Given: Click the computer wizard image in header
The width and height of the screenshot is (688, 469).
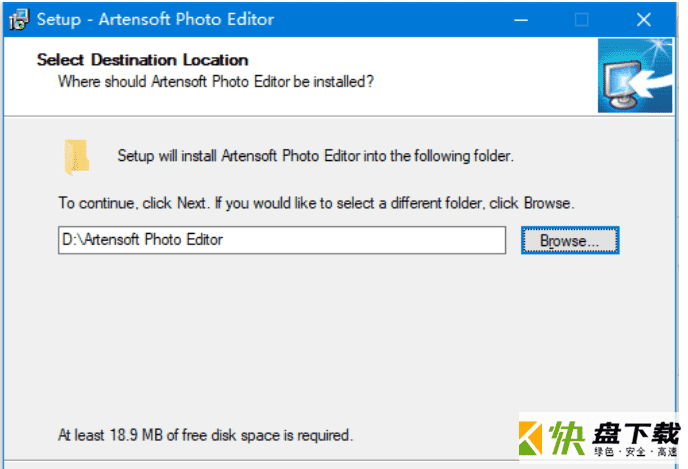Looking at the screenshot, I should 634,75.
